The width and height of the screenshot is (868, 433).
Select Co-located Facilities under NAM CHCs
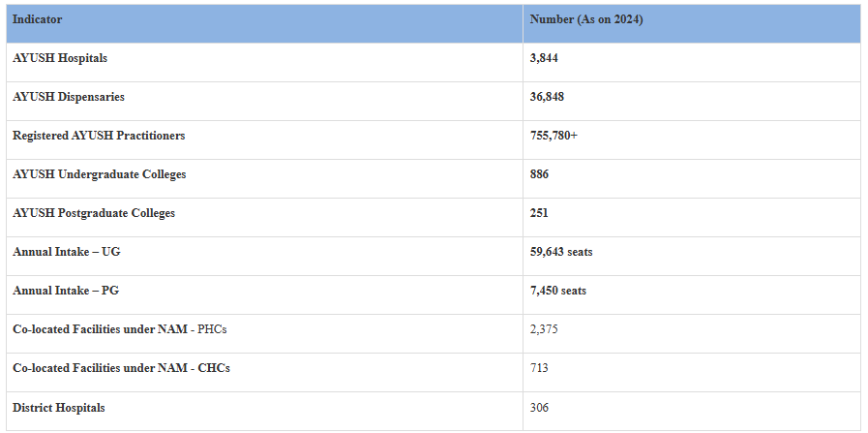point(121,368)
